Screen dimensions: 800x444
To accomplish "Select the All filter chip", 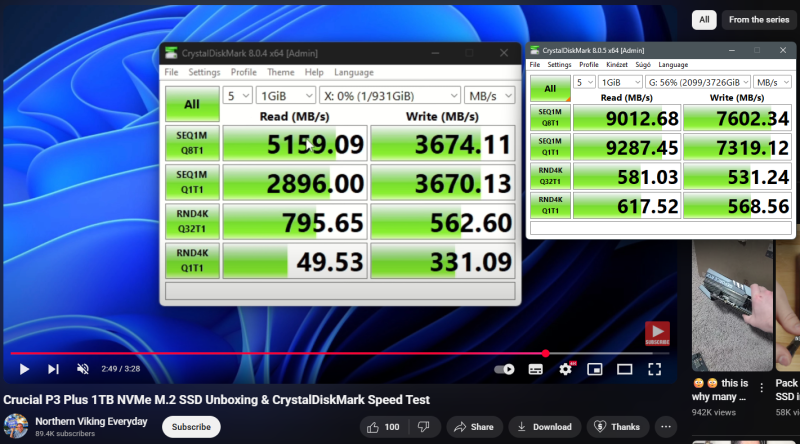I will pyautogui.click(x=704, y=20).
